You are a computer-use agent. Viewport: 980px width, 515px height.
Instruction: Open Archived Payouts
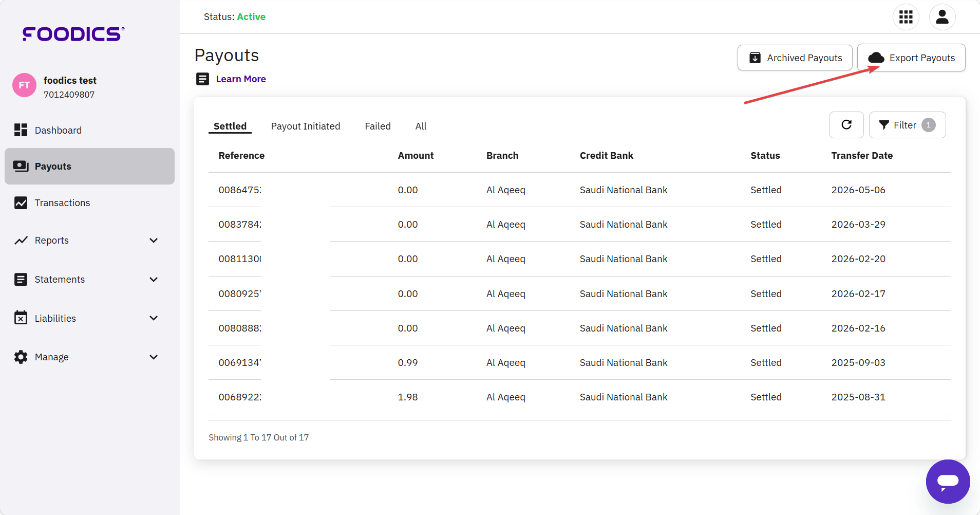(795, 58)
